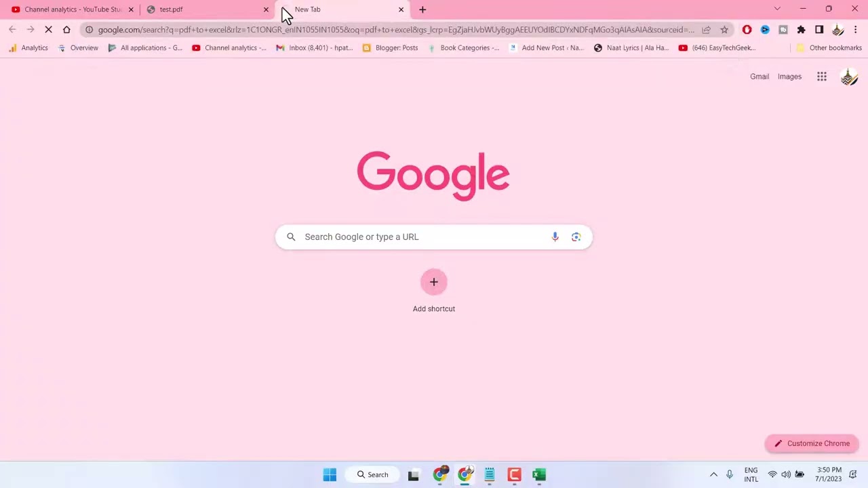Open Chrome profile avatar in toolbar

(x=837, y=30)
